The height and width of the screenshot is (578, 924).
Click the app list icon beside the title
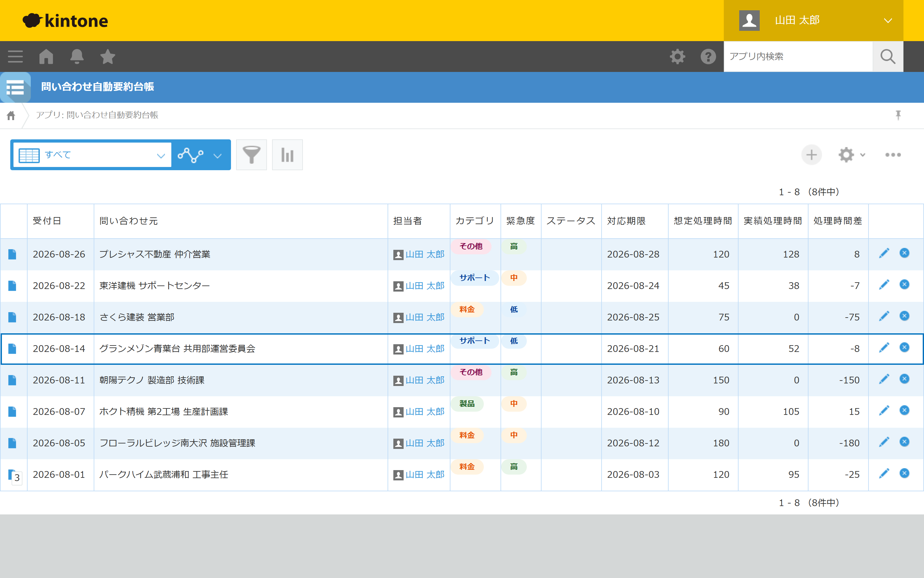point(15,87)
